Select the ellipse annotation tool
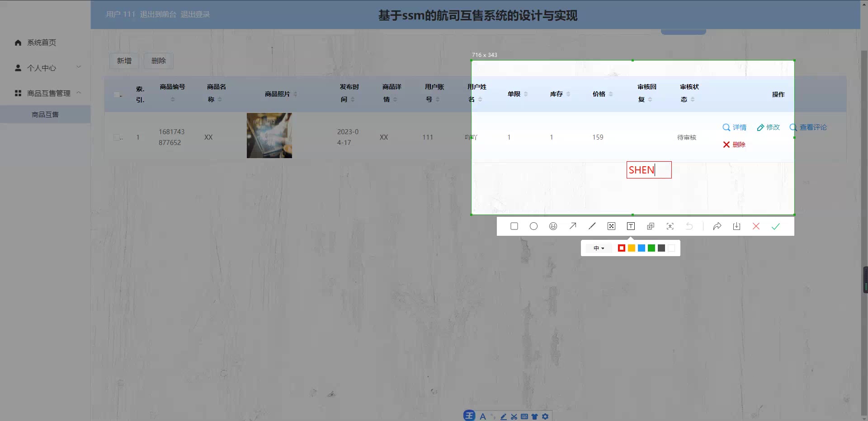868x421 pixels. [x=533, y=226]
